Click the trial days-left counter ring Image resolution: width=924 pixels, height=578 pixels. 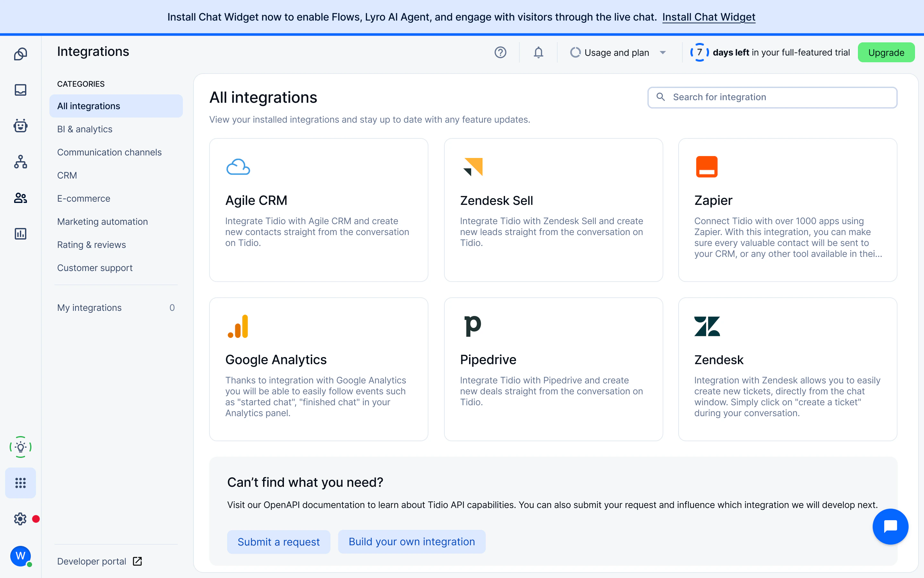tap(699, 52)
